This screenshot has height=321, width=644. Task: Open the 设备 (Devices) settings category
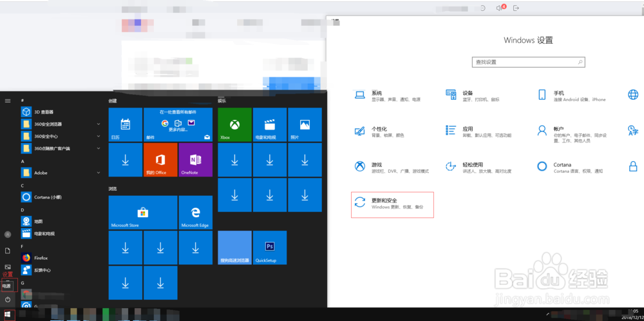473,96
